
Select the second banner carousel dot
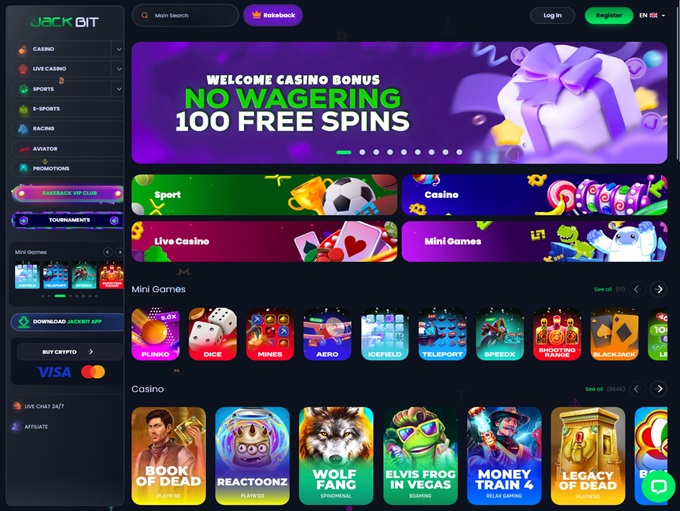coord(362,152)
